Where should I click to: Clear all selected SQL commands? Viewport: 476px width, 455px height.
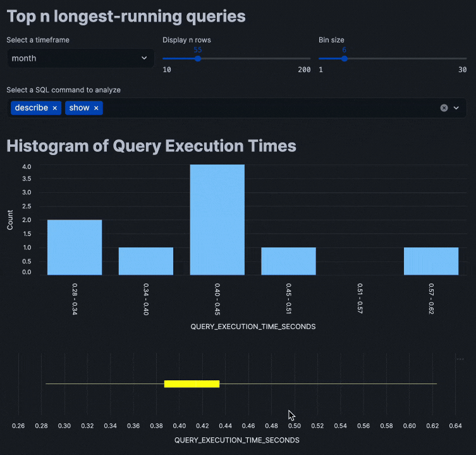coord(444,108)
